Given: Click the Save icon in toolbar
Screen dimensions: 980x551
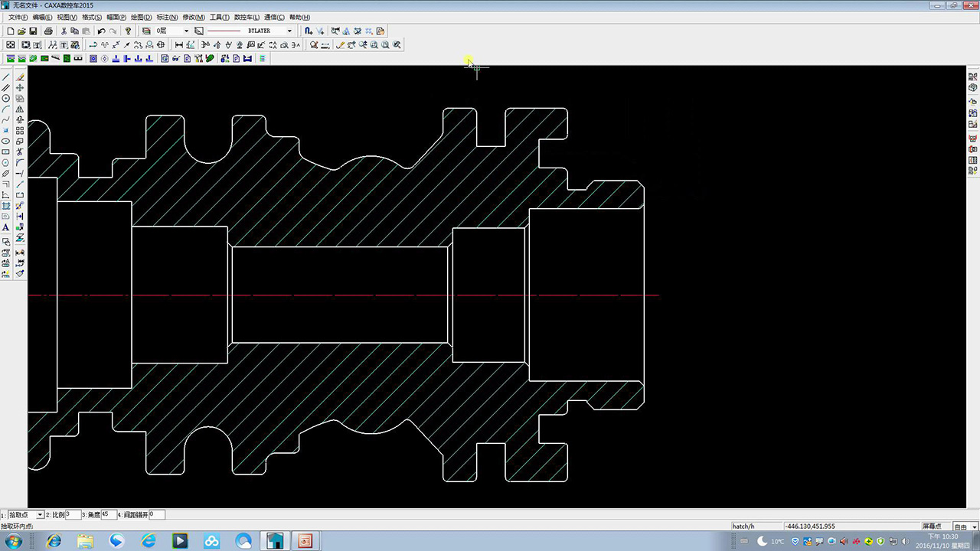Looking at the screenshot, I should tap(33, 31).
